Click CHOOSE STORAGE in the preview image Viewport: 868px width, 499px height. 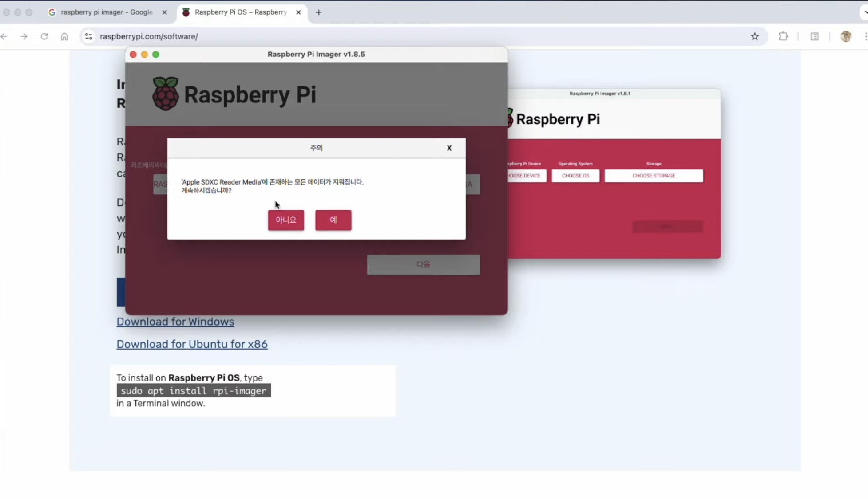click(x=654, y=176)
